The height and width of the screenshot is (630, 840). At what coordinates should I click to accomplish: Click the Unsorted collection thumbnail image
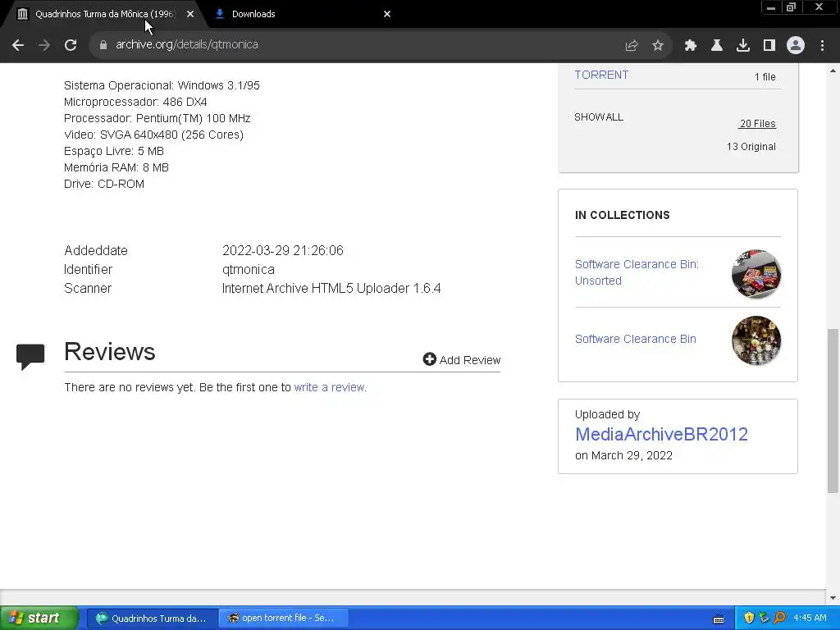[x=756, y=274]
